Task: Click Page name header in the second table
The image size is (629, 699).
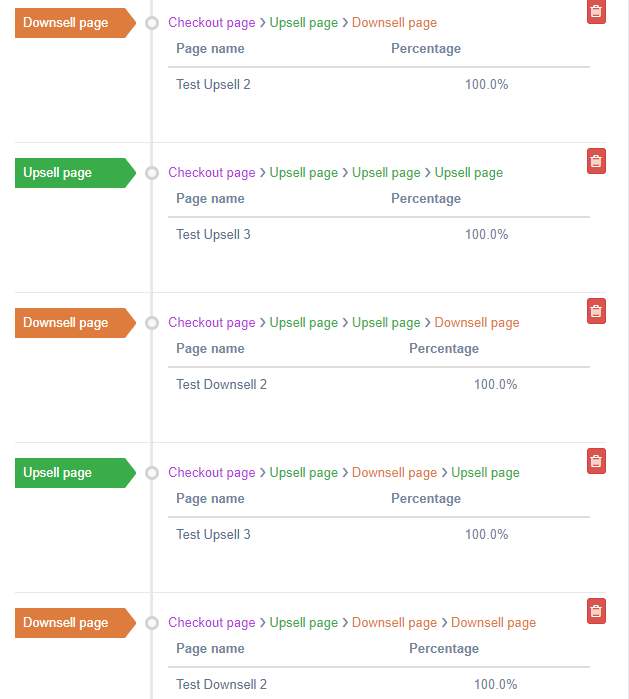Action: pos(210,199)
